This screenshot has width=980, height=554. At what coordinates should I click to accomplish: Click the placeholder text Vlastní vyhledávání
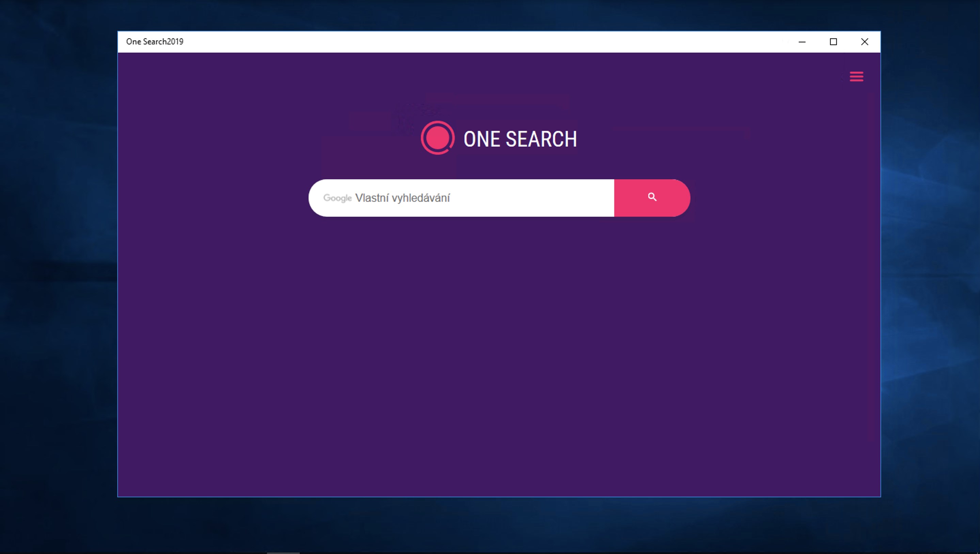click(x=402, y=198)
